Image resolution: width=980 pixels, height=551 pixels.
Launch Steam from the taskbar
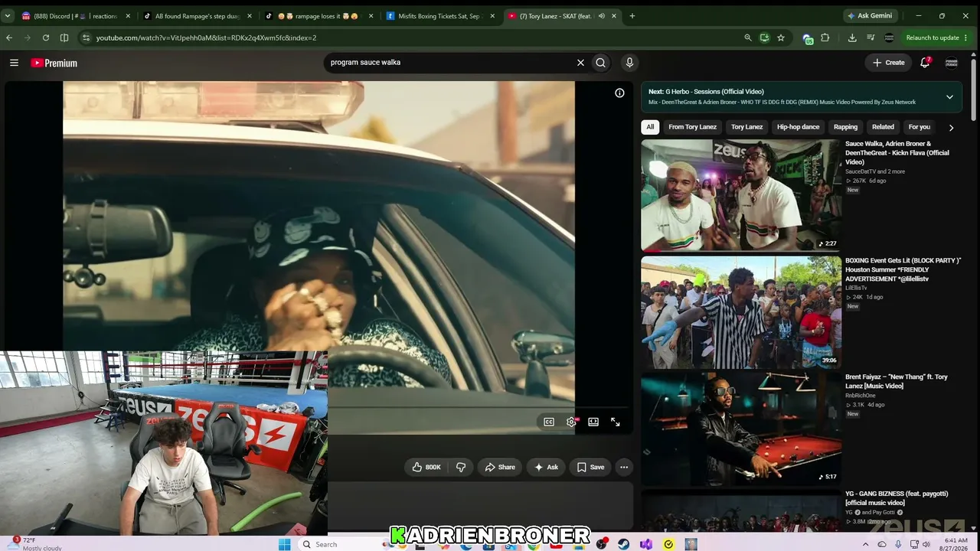click(x=624, y=544)
